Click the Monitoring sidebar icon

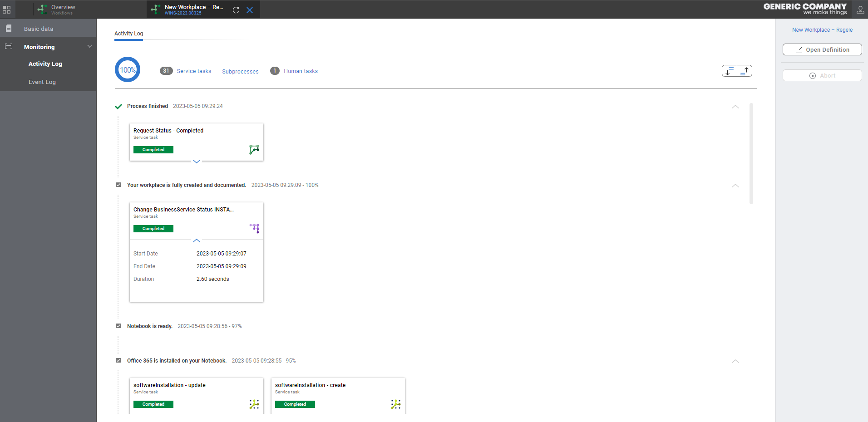click(x=9, y=46)
